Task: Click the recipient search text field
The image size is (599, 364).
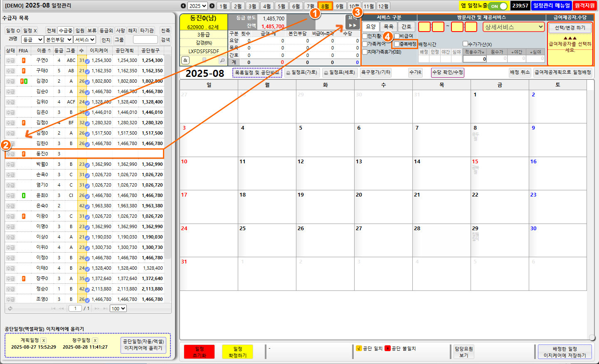Action: point(145,39)
